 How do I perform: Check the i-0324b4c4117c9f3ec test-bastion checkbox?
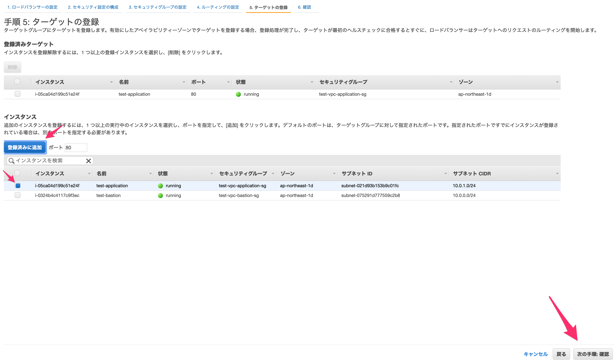(x=17, y=196)
